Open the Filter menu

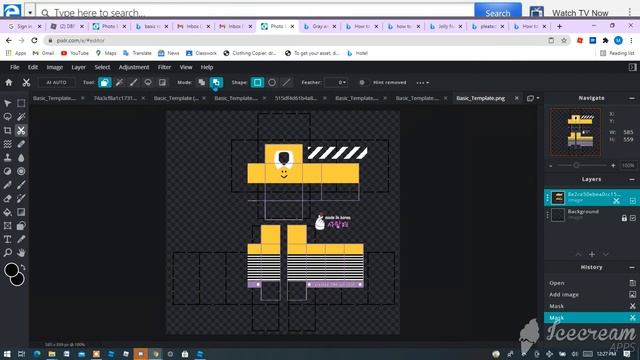point(164,67)
